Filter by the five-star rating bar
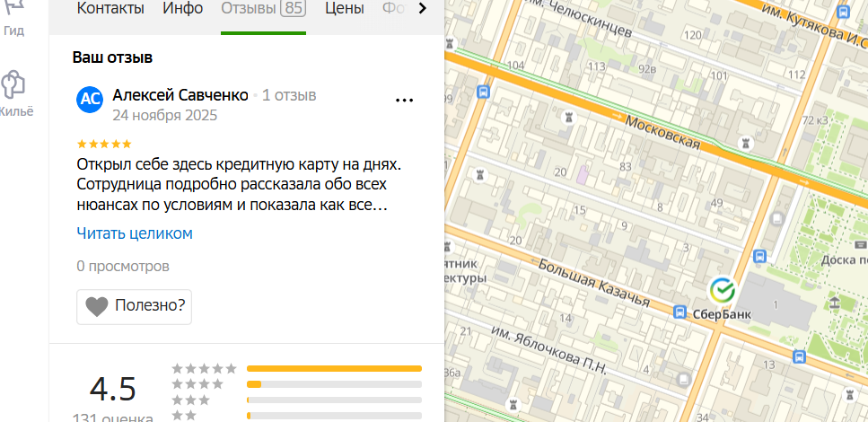868x422 pixels. [334, 369]
